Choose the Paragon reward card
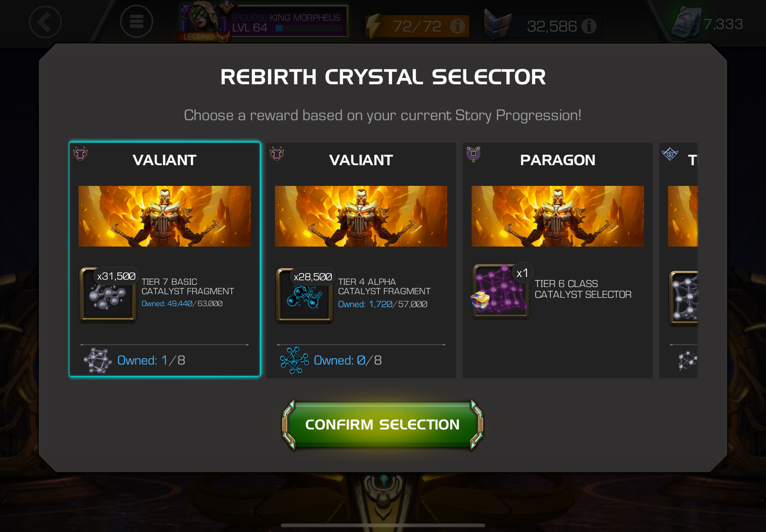766x532 pixels. 558,260
